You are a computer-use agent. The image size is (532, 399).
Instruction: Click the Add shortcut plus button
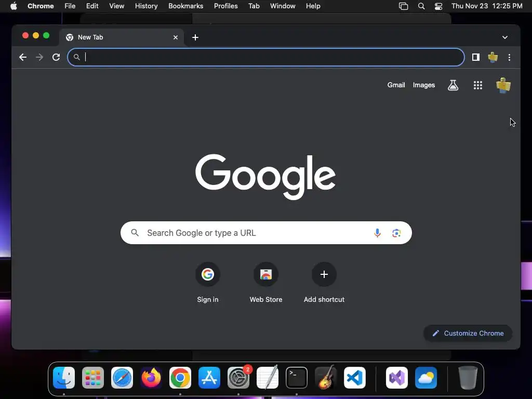(x=324, y=274)
